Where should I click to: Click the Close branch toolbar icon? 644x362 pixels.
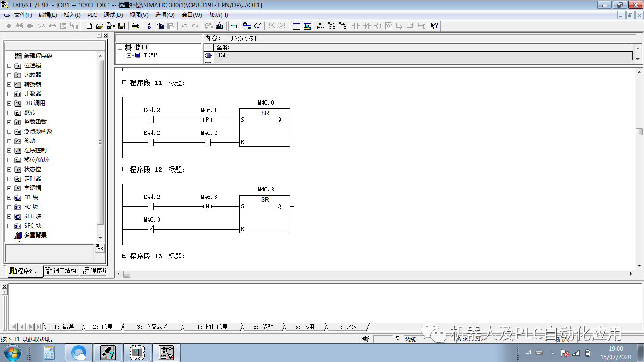pyautogui.click(x=410, y=26)
